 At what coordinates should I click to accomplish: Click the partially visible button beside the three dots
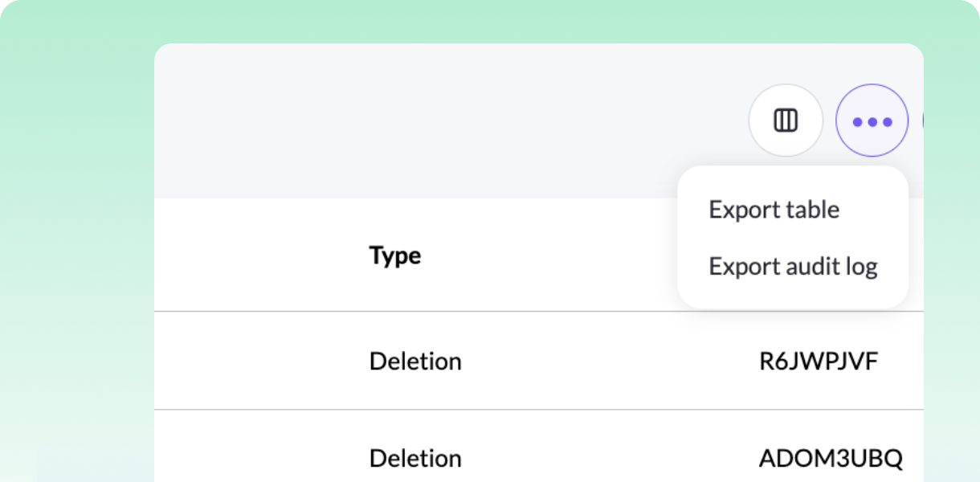(x=922, y=120)
